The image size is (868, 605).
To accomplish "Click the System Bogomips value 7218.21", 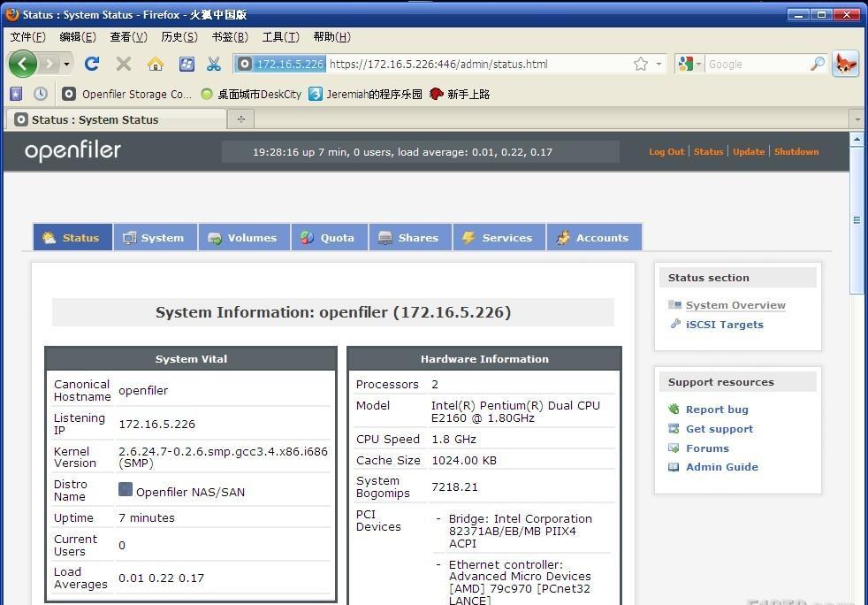I will coord(454,487).
